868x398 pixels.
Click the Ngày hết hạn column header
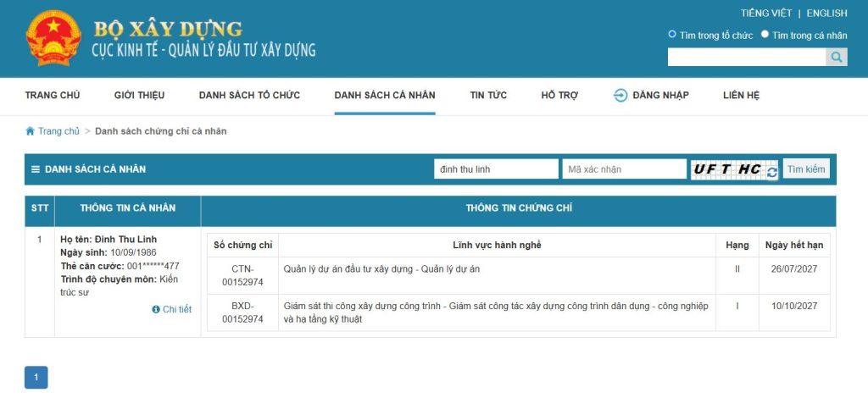point(794,245)
